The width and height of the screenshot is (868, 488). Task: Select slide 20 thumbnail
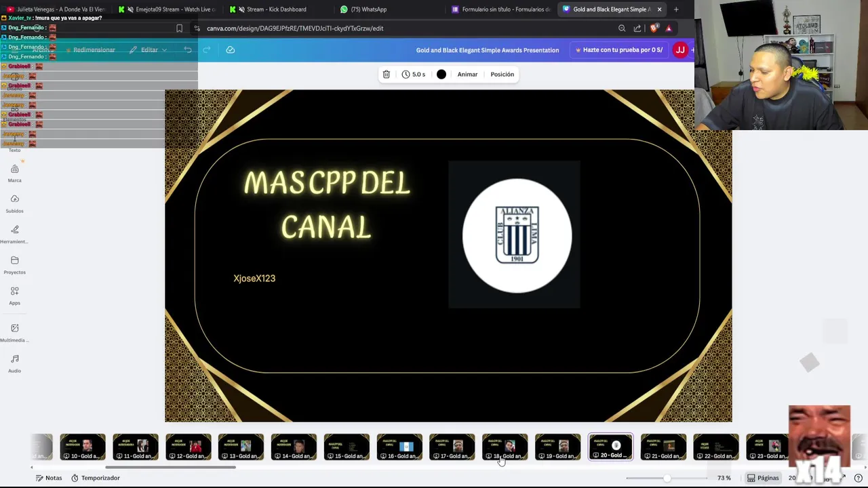tap(610, 447)
